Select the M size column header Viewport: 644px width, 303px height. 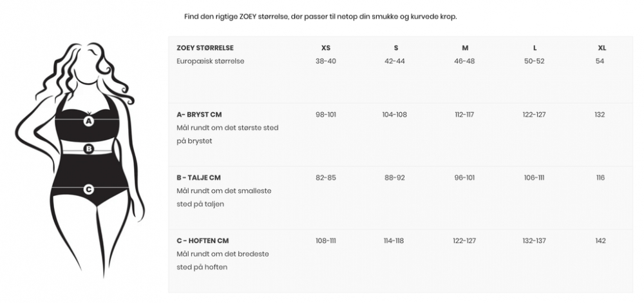pos(465,48)
